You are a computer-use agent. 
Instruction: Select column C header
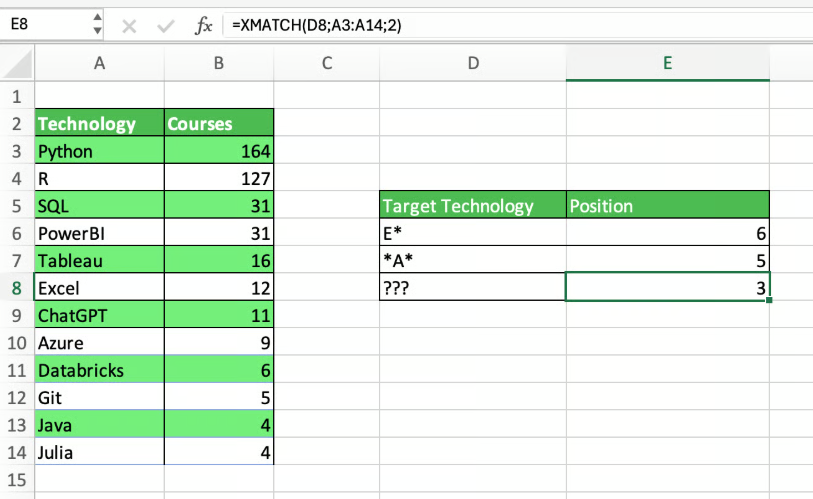pyautogui.click(x=326, y=64)
